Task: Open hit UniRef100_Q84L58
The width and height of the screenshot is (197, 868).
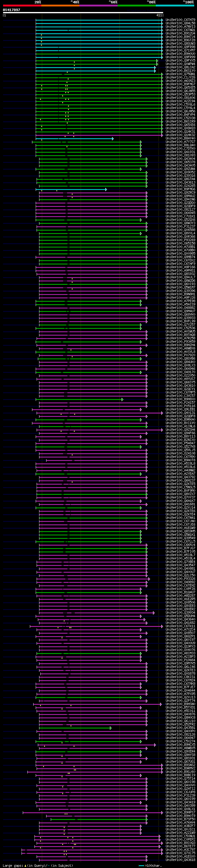Action: [x=180, y=23]
